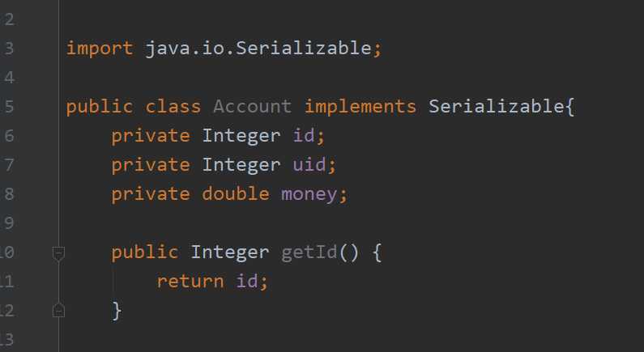This screenshot has width=644, height=352.
Task: Click the return keyword
Action: click(190, 281)
